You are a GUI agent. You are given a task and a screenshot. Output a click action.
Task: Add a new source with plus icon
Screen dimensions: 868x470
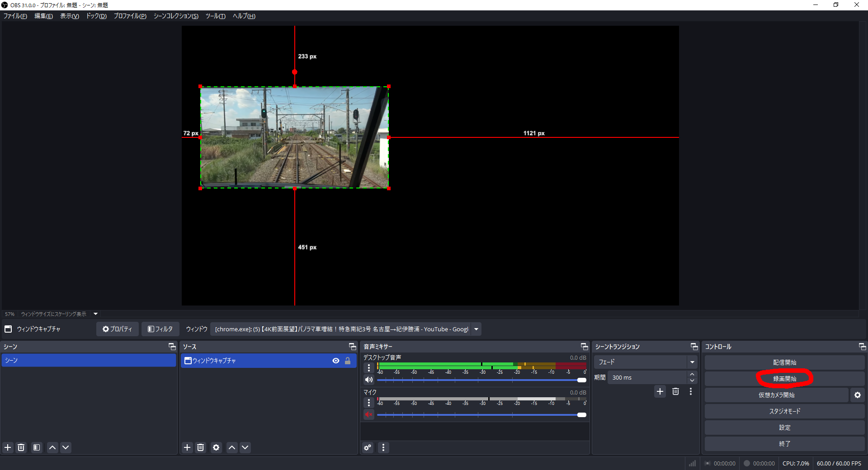point(187,447)
